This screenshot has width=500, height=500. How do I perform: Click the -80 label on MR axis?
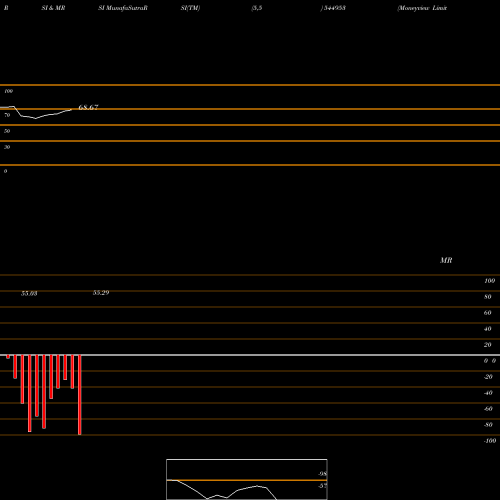click(488, 425)
